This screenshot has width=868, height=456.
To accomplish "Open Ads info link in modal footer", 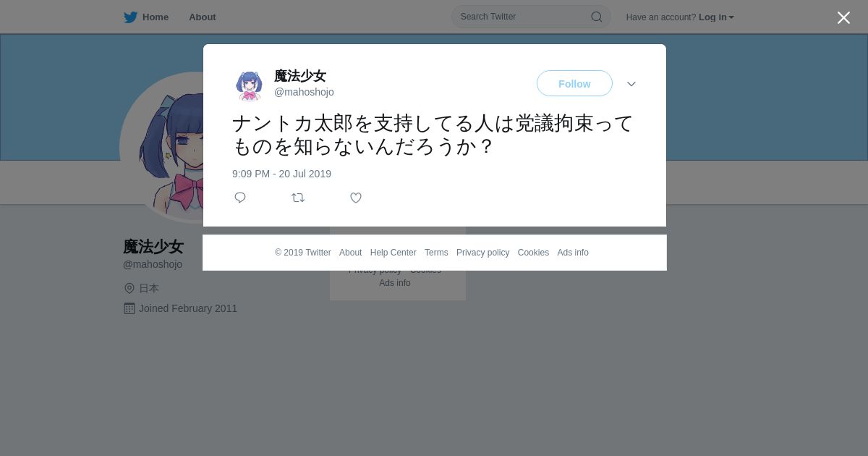I will tap(573, 253).
